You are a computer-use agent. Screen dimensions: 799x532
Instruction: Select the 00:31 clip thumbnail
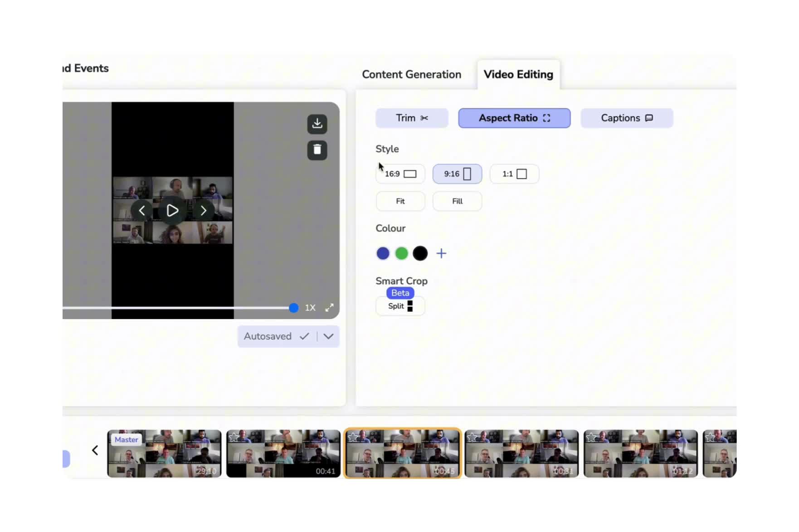click(521, 454)
